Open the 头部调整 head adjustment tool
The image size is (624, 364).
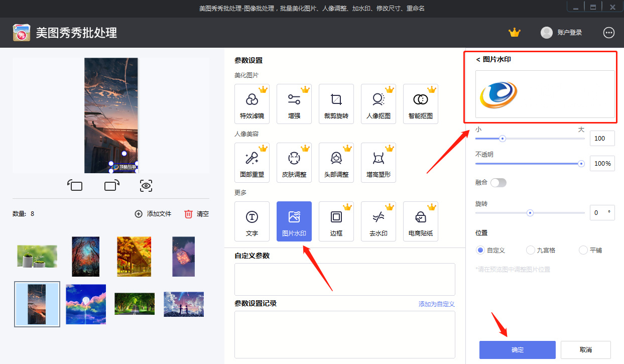pyautogui.click(x=336, y=163)
